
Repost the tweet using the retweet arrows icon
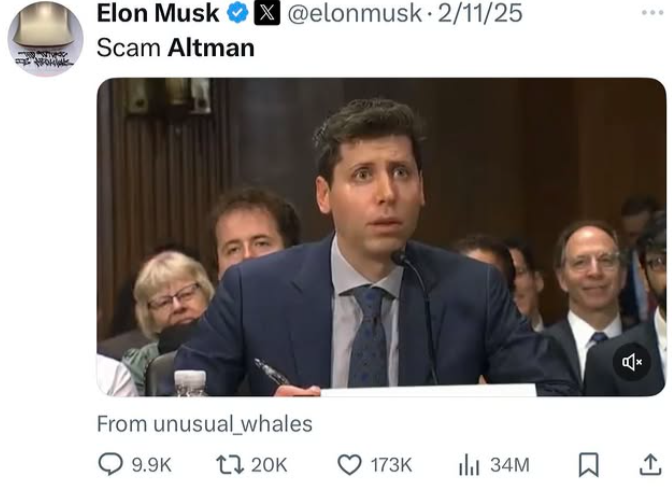(x=230, y=465)
